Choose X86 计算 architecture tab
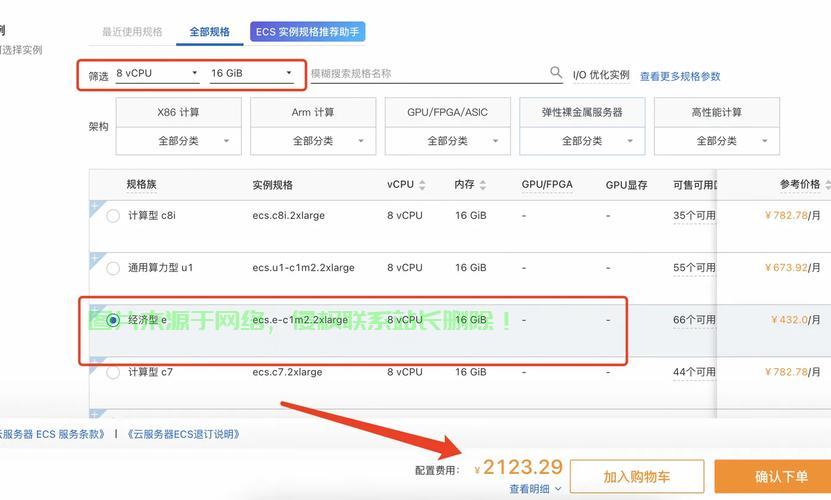This screenshot has height=500, width=831. (179, 112)
